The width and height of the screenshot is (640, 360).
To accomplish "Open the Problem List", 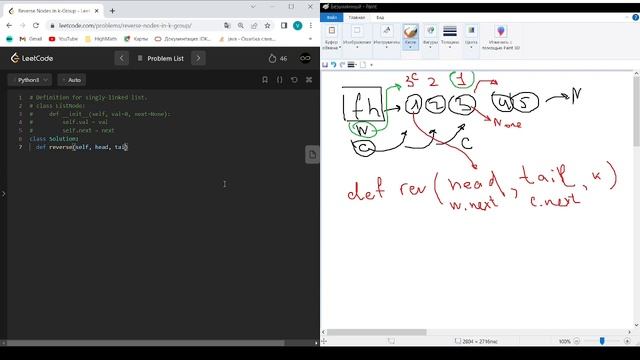I will tap(160, 58).
